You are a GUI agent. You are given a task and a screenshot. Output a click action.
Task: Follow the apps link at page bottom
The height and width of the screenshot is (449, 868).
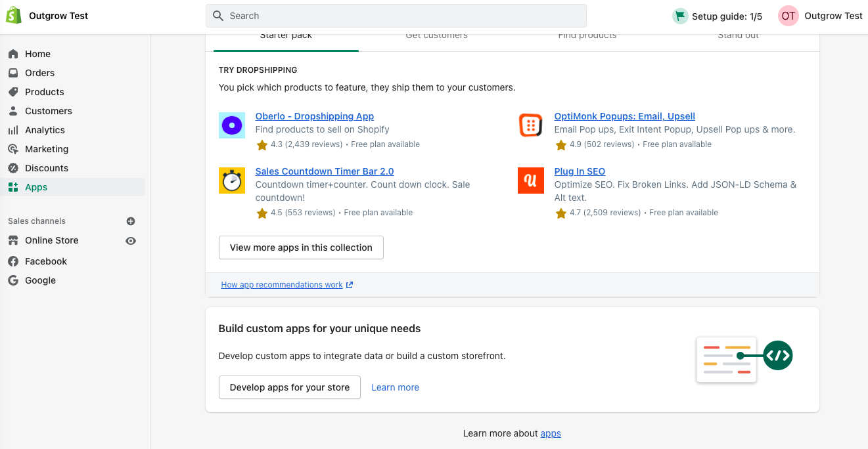(551, 433)
